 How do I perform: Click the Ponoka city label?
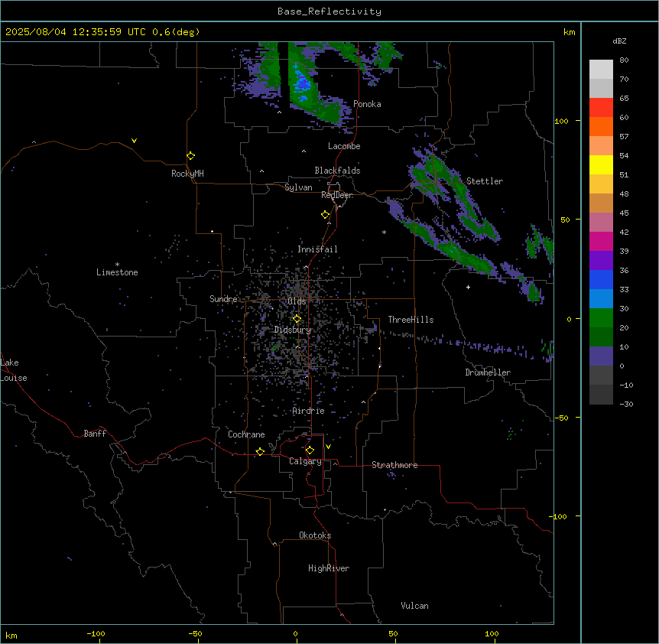click(367, 104)
